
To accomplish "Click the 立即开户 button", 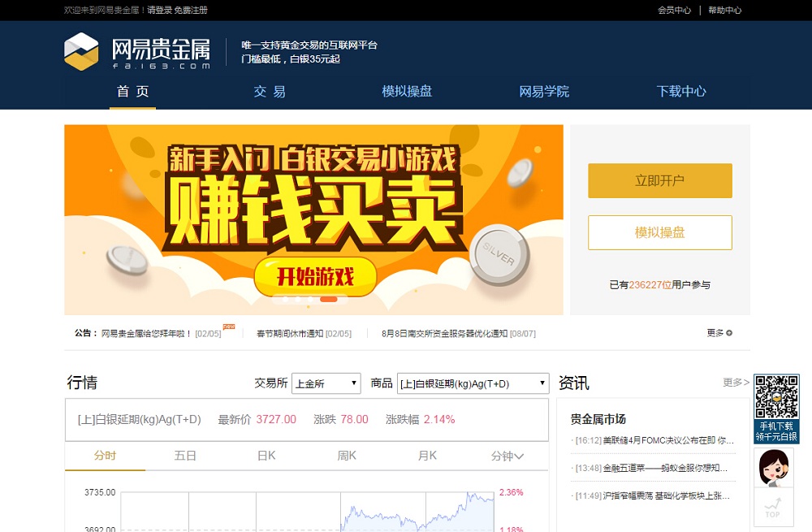I will click(x=659, y=181).
